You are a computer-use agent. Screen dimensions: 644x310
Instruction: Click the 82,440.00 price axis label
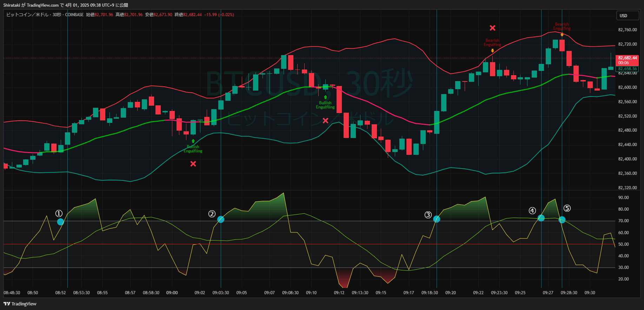point(628,145)
